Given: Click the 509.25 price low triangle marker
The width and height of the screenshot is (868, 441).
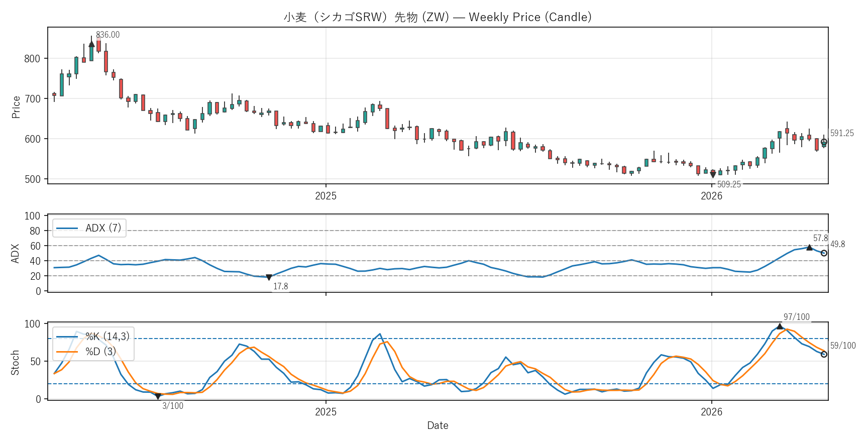Looking at the screenshot, I should click(x=713, y=175).
